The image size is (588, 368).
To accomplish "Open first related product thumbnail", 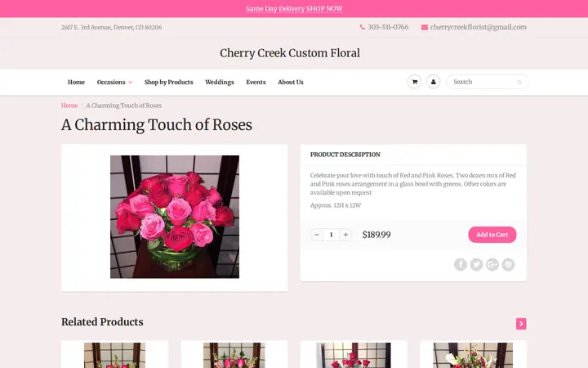I will [x=115, y=355].
